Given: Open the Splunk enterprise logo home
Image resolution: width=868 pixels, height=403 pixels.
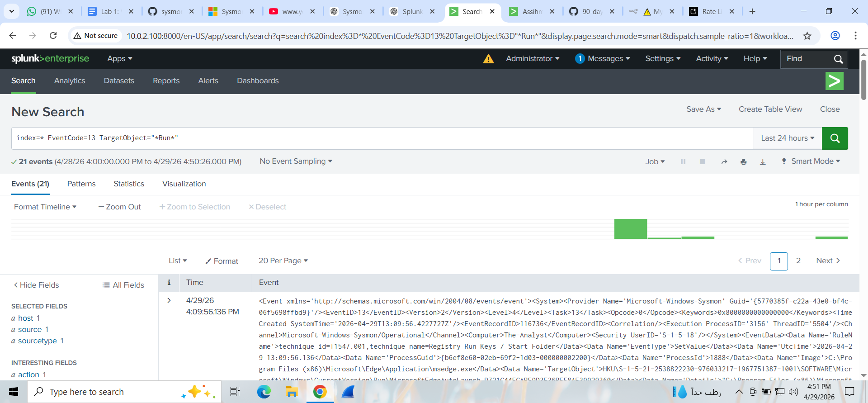Looking at the screenshot, I should (50, 58).
